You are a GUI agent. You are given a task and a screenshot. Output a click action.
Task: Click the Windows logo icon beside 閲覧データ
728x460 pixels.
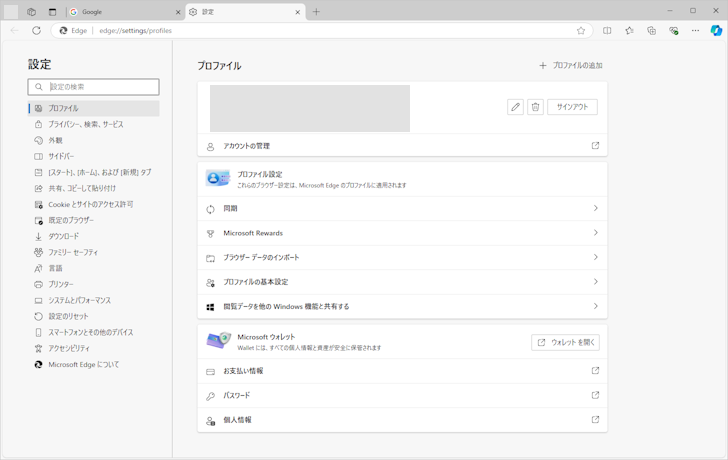coord(210,307)
